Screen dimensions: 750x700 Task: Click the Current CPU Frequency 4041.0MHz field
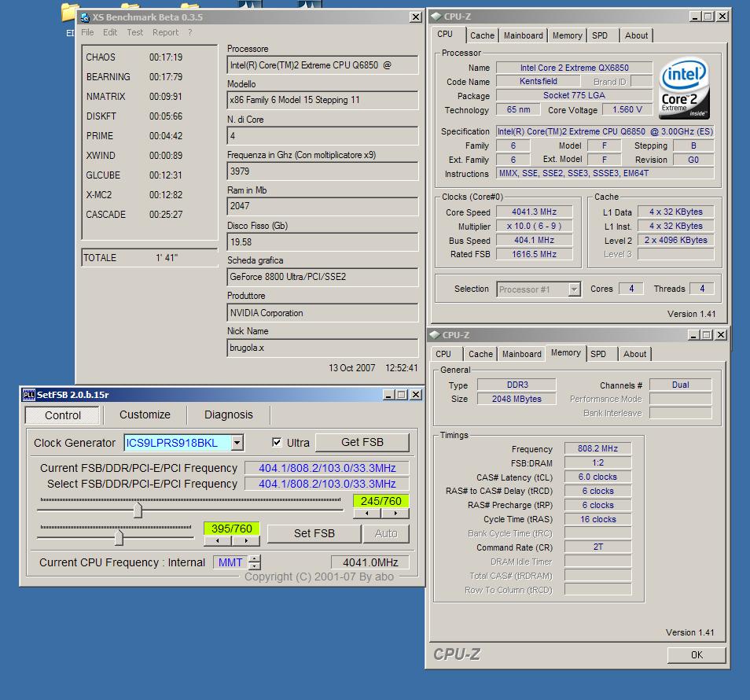click(370, 562)
